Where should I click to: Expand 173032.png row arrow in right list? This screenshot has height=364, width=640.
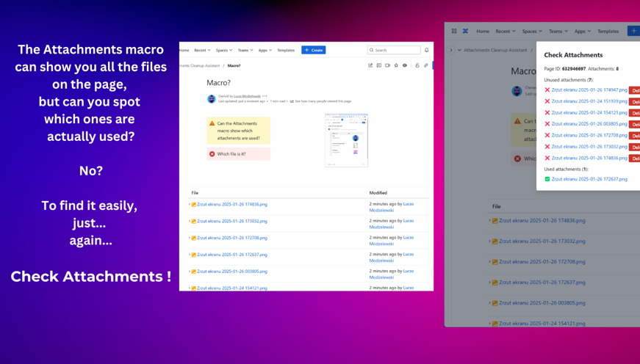click(490, 241)
